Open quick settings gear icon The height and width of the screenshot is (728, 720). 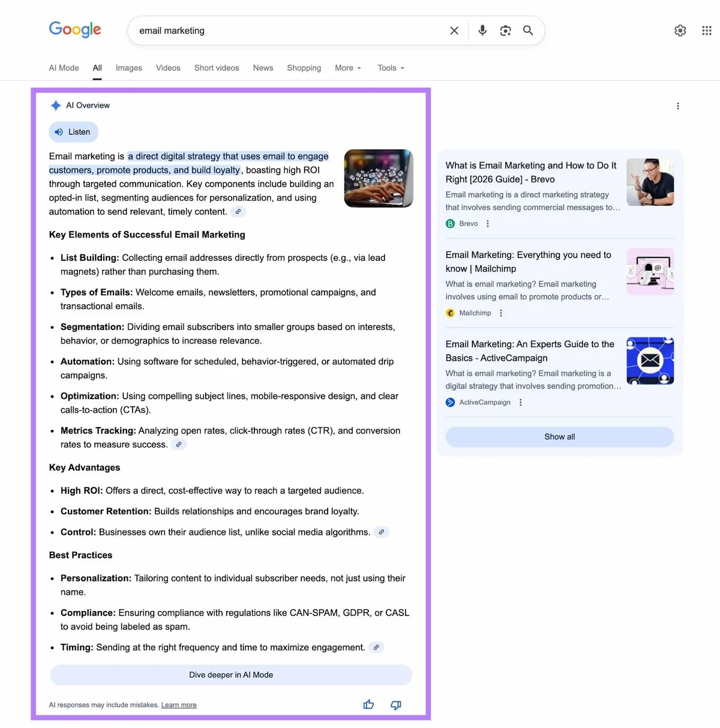[680, 31]
